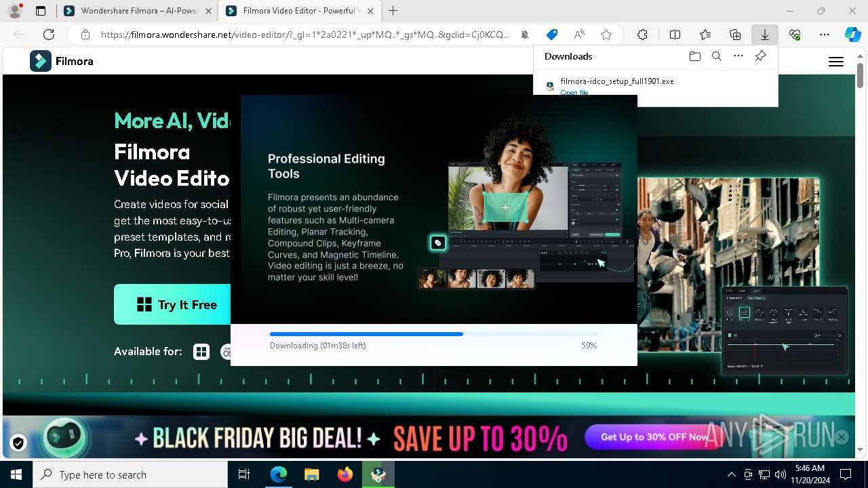Toggle the notifications blocked bell icon

point(525,35)
